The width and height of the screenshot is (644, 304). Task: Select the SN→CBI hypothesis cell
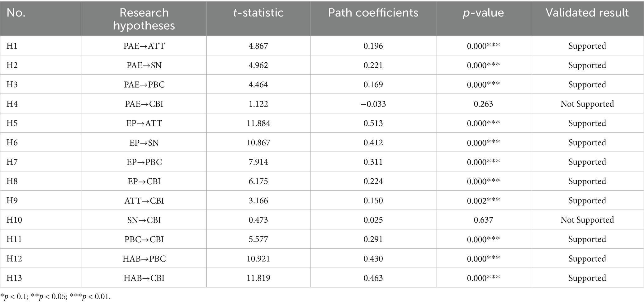tap(144, 220)
